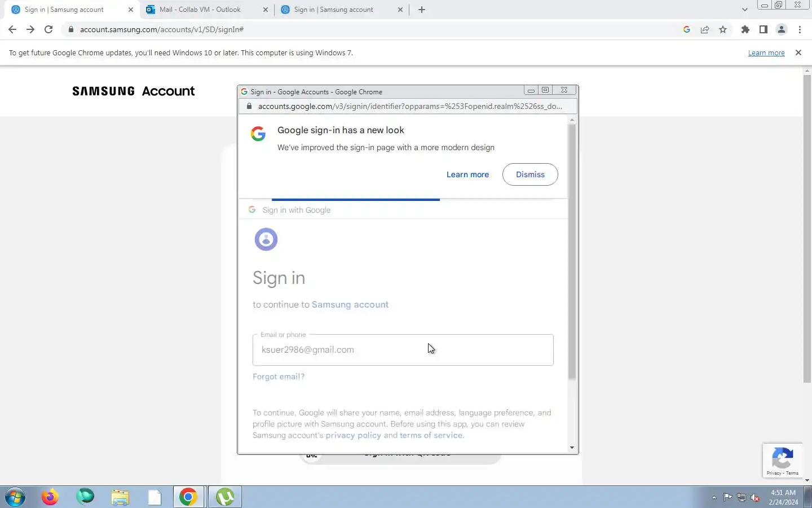Toggle the Chrome side panel icon
Viewport: 812px width, 508px height.
(764, 29)
